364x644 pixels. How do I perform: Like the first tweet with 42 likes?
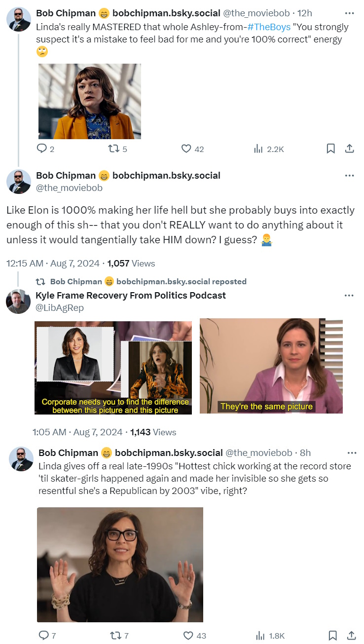coord(186,149)
